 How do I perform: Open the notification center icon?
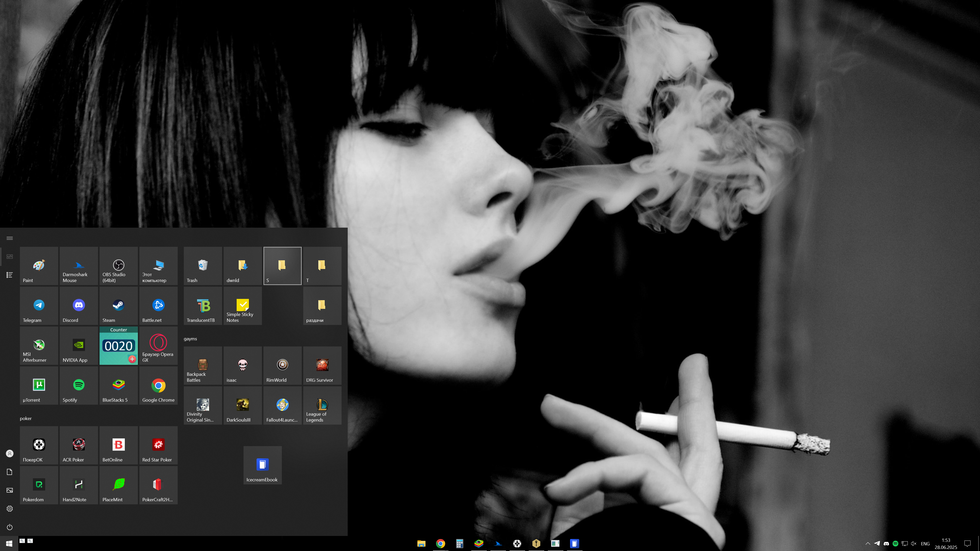pyautogui.click(x=967, y=543)
